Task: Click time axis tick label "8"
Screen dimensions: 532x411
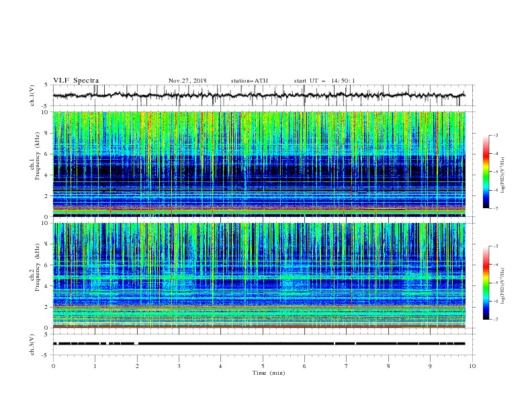Action: coord(388,366)
